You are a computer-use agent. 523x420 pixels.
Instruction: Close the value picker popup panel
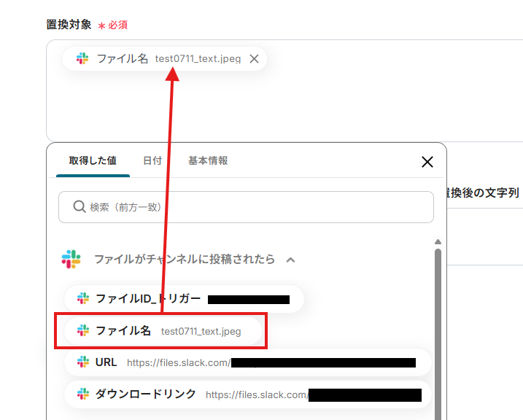click(427, 162)
